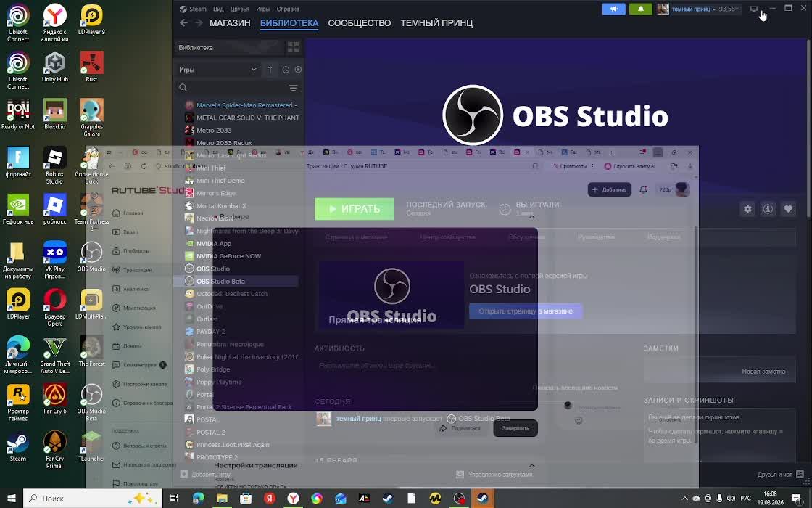Open the Друзья menu

point(240,9)
